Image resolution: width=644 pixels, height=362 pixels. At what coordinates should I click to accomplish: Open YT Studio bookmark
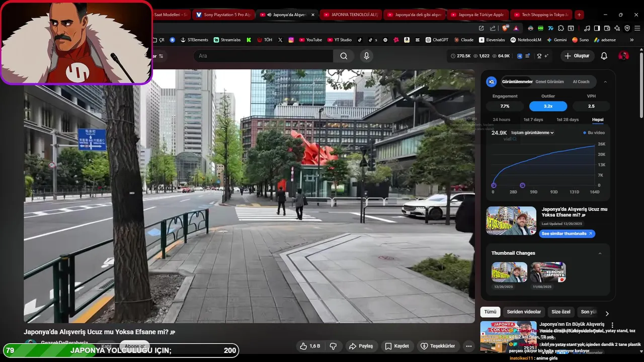[339, 40]
